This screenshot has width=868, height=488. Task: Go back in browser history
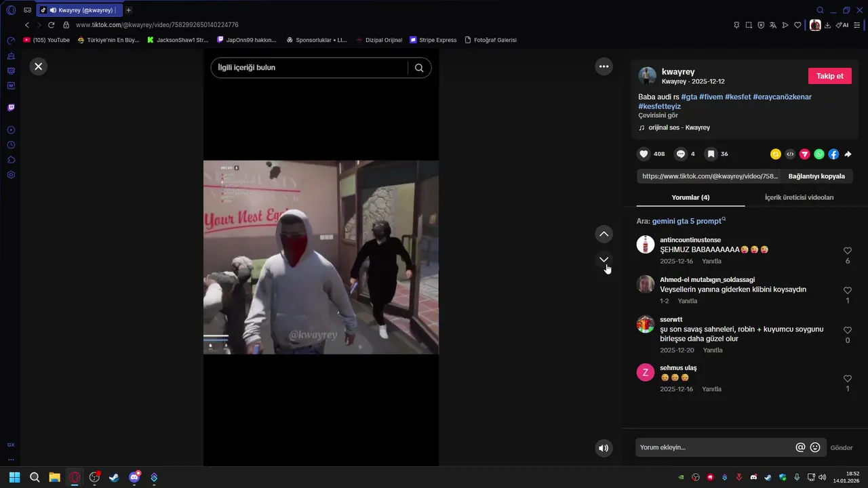pyautogui.click(x=27, y=25)
